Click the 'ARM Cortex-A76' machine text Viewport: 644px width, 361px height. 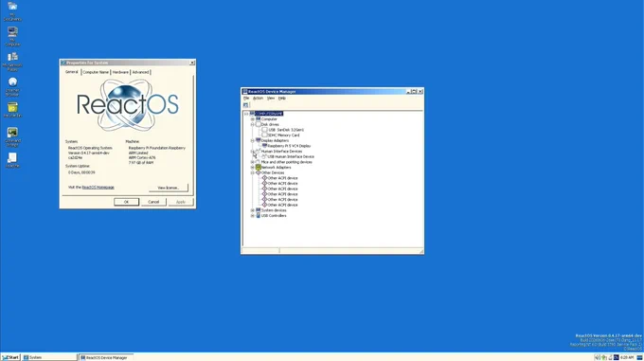point(142,157)
